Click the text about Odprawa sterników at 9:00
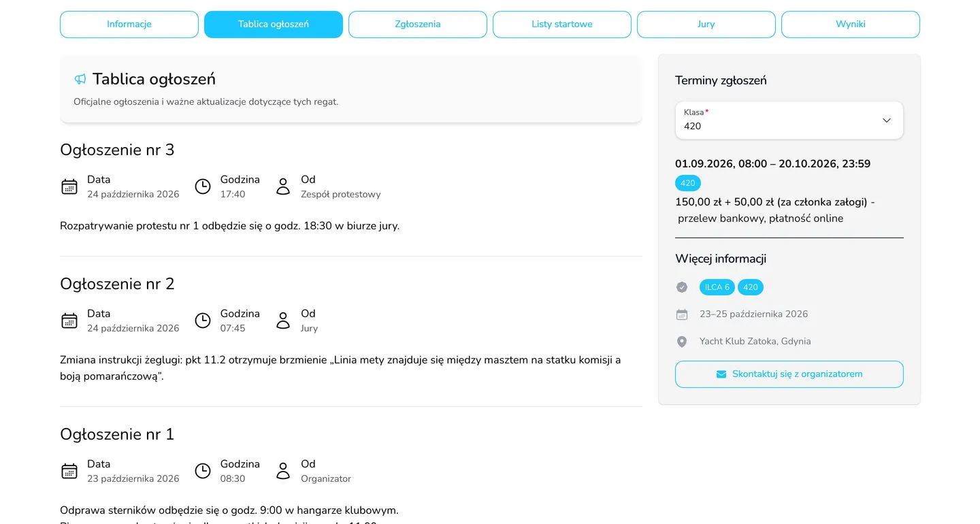 pos(229,510)
